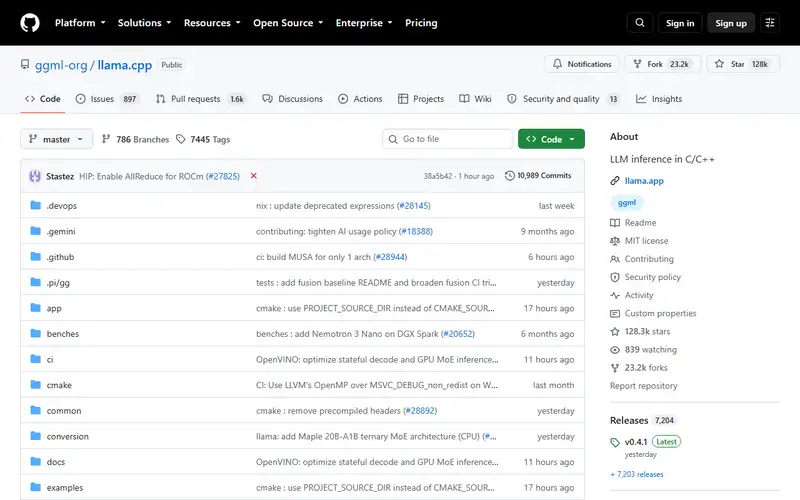The height and width of the screenshot is (500, 800).
Task: Open the header settings sliders icon button
Action: click(x=770, y=23)
